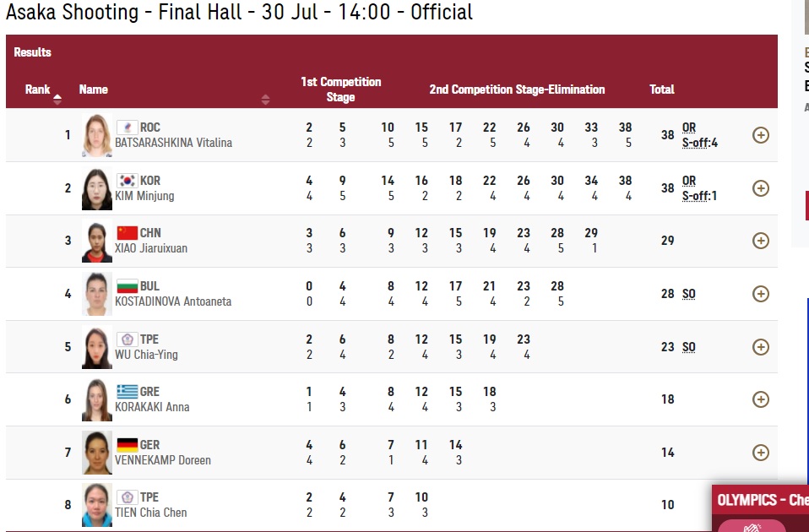Click the China flag icon
This screenshot has height=532, width=809.
coord(127,233)
